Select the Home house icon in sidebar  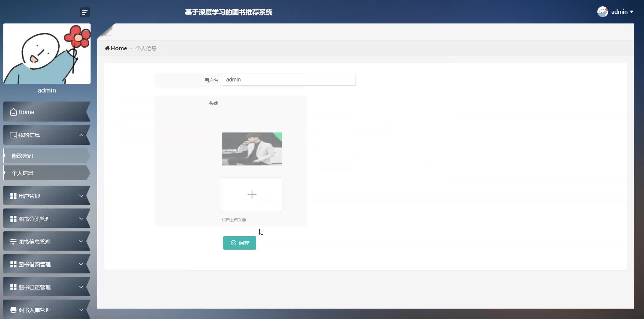click(x=13, y=112)
